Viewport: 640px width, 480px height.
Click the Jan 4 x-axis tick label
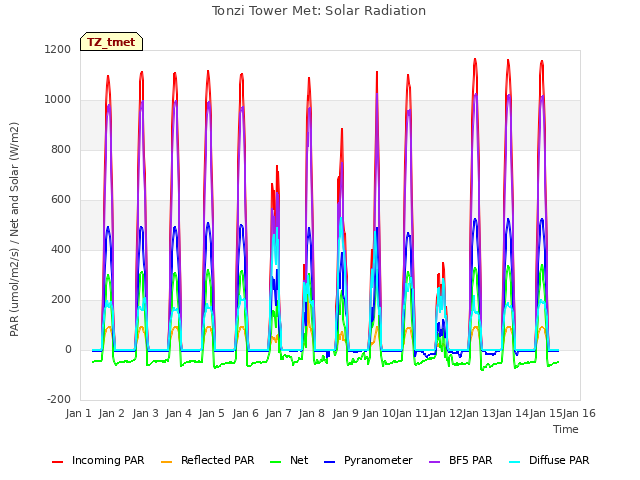178,413
